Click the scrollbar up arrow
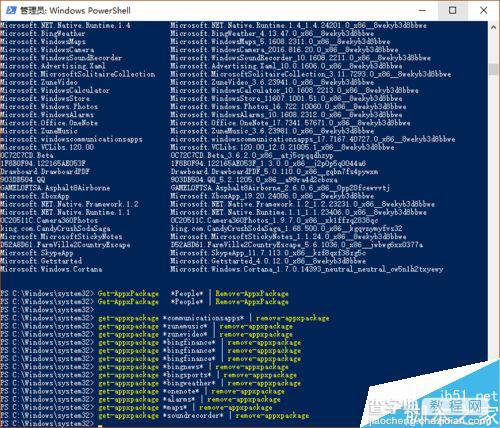Screen dimensions: 500x428 (x=493, y=27)
